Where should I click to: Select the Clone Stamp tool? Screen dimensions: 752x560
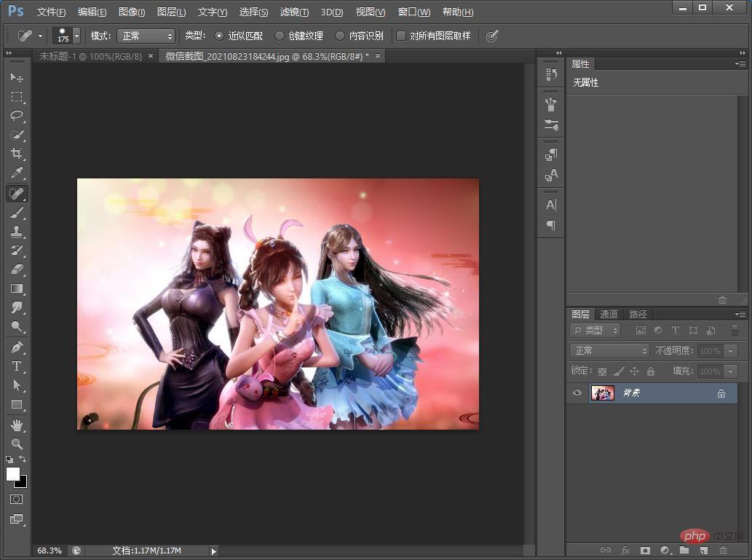17,232
